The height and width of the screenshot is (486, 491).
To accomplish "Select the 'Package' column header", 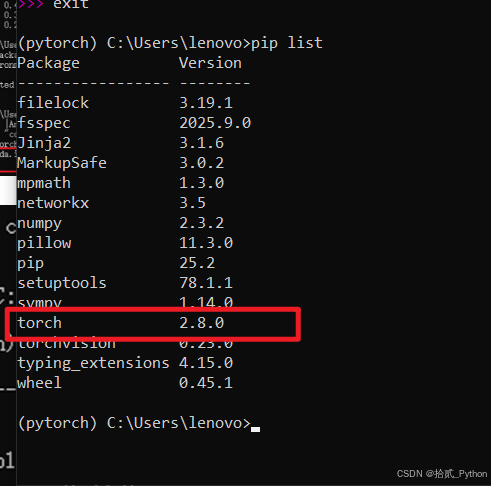I will 48,63.
